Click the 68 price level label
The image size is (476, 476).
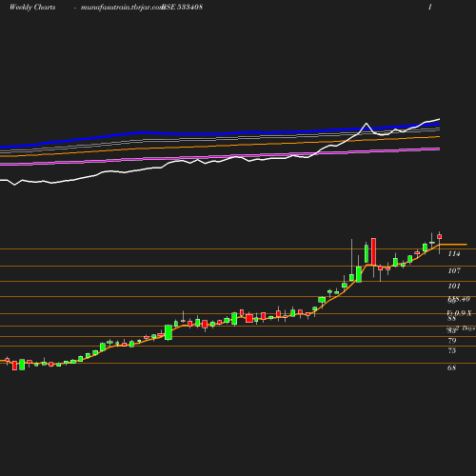coord(452,367)
